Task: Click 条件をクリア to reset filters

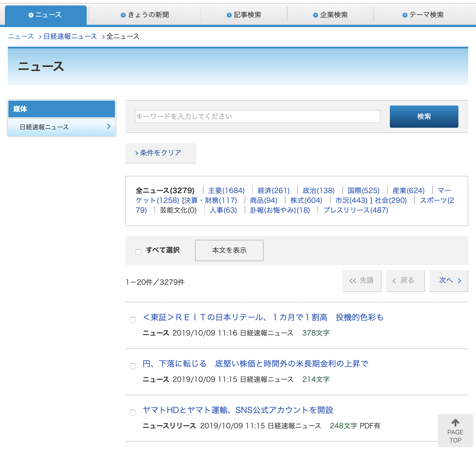Action: pyautogui.click(x=160, y=153)
